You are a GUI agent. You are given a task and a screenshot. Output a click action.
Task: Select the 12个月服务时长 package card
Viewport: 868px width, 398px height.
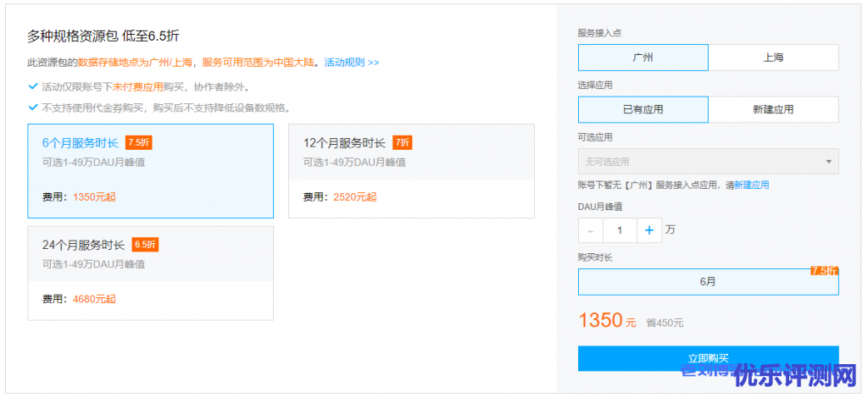click(x=411, y=171)
